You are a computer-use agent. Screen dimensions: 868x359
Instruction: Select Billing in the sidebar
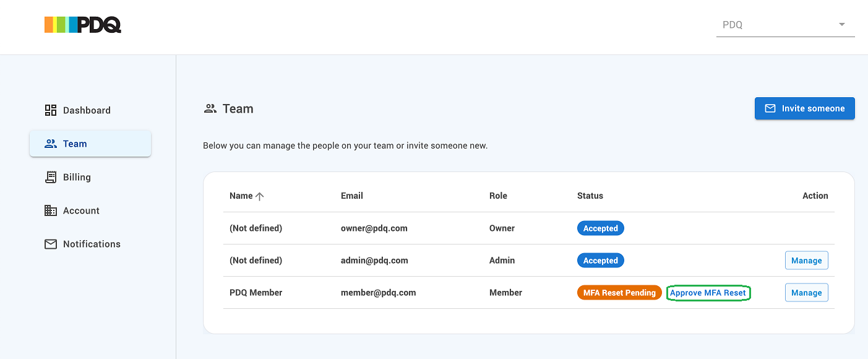coord(77,177)
